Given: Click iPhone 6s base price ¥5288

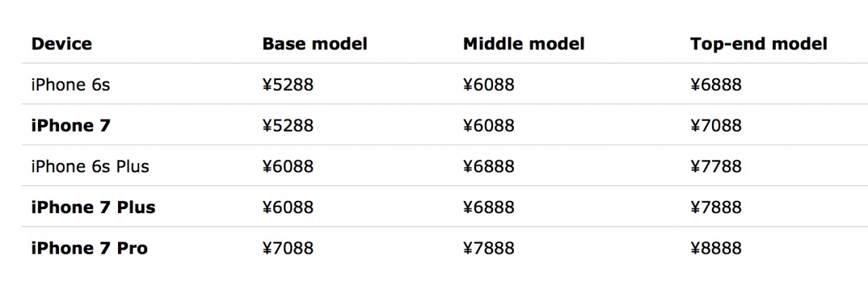Looking at the screenshot, I should pyautogui.click(x=288, y=85).
